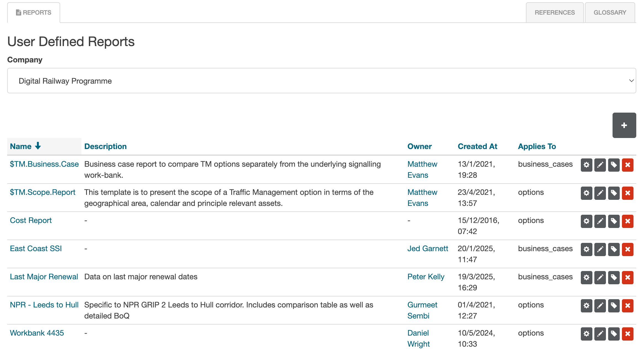Open the Company dropdown selector

(321, 81)
